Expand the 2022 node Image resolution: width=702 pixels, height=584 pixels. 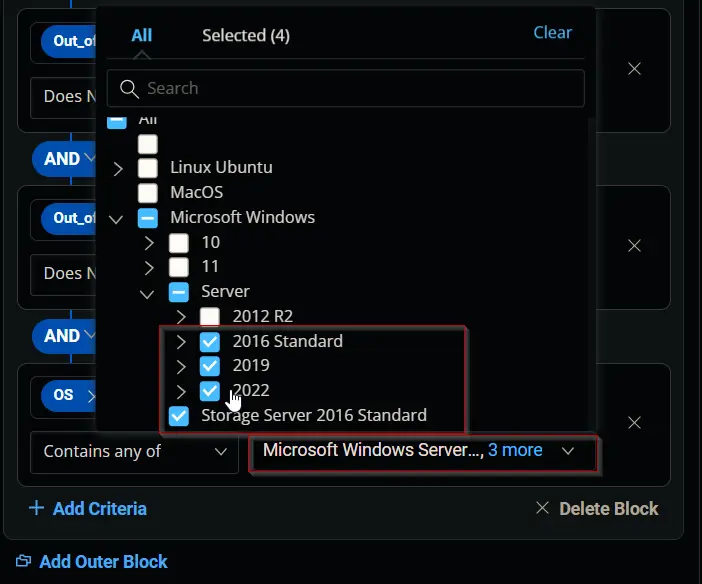(x=180, y=391)
